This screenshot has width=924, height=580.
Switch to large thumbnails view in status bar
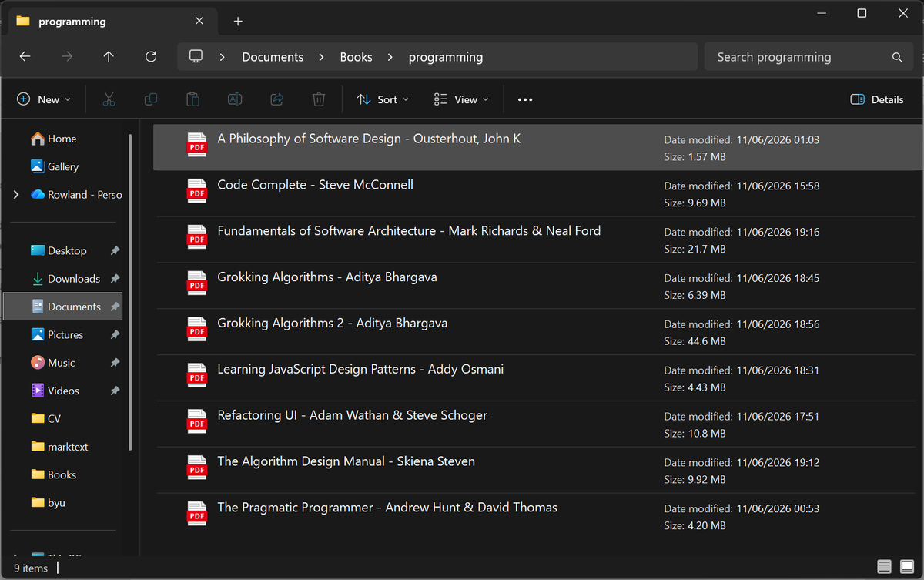906,568
